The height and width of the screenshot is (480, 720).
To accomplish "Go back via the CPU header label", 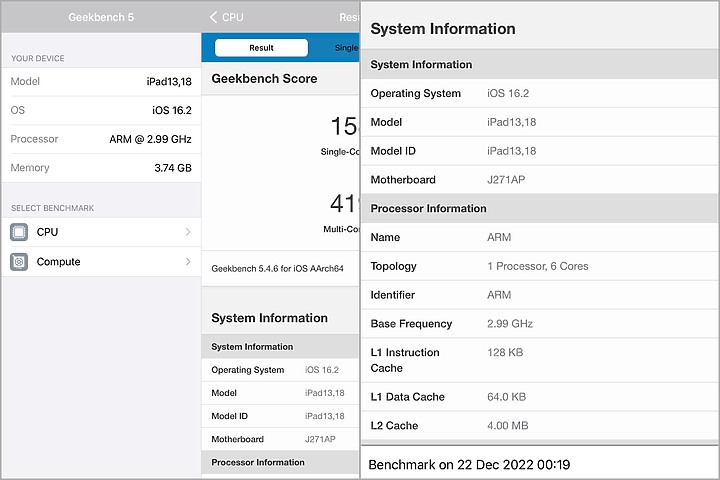I will (x=233, y=17).
